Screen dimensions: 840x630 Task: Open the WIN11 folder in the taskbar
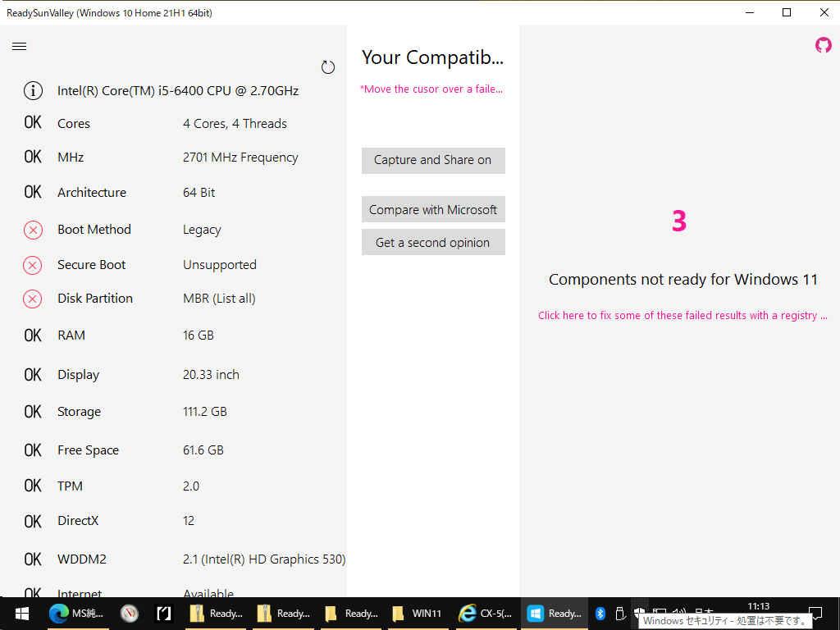[x=417, y=614]
